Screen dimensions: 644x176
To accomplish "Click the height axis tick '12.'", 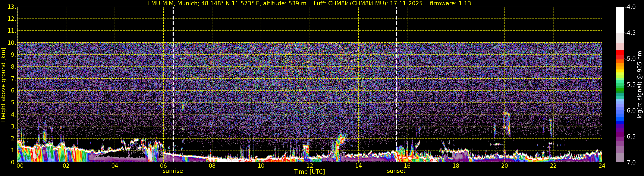I will point(12,19).
